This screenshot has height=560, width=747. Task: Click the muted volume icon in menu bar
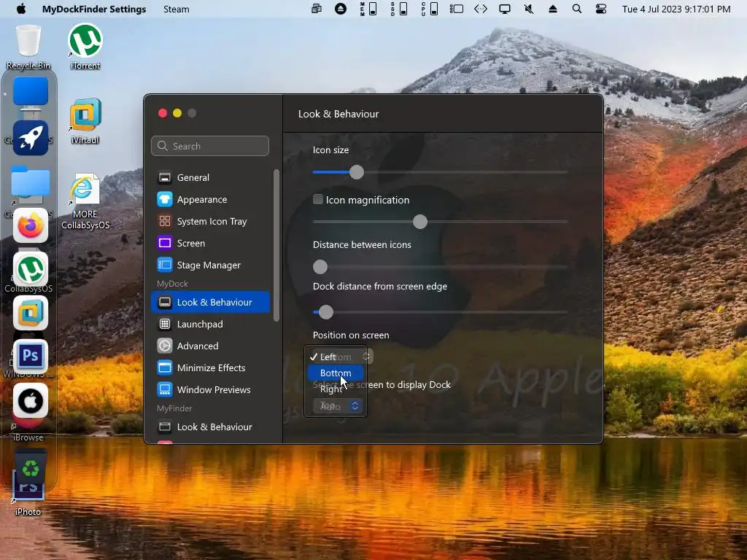pos(529,9)
